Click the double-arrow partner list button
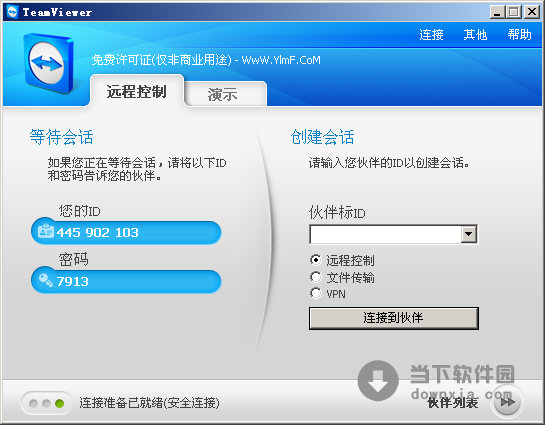Screen dimensions: 545x425 (x=507, y=402)
